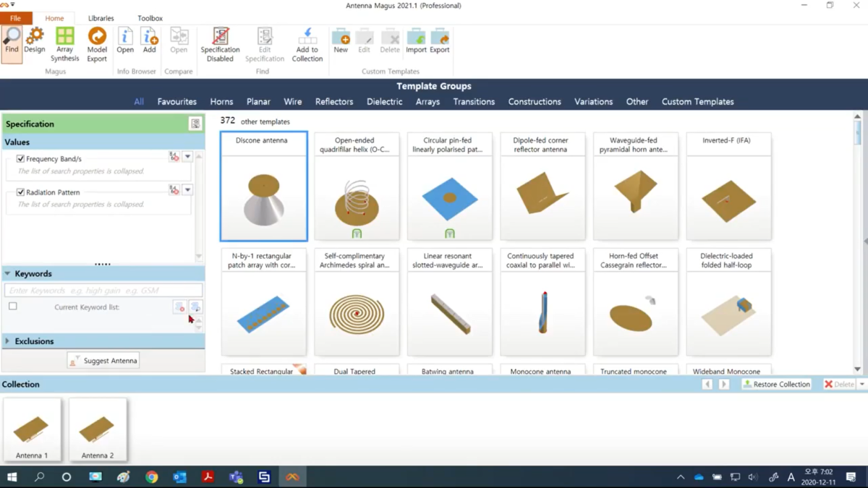Click Restore Collection
The height and width of the screenshot is (488, 868).
click(776, 385)
